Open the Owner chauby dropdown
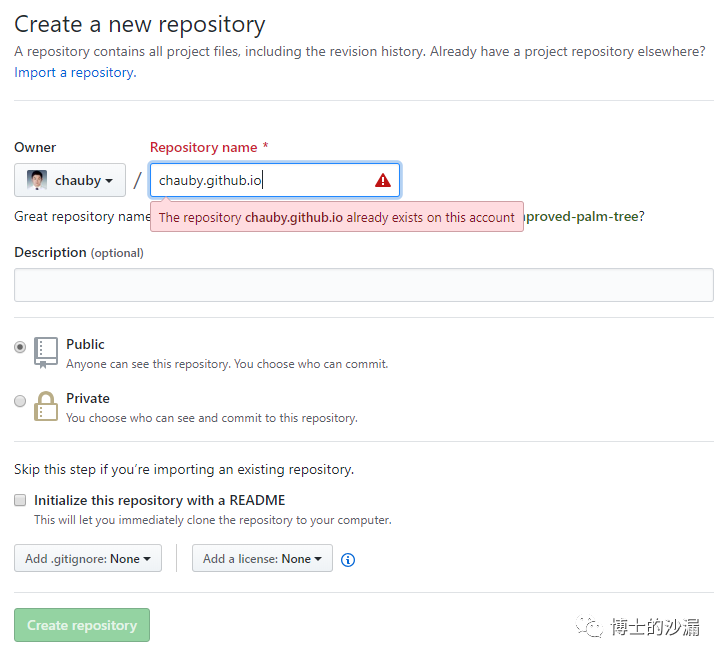Screen dimensions: 723x659 (x=70, y=180)
